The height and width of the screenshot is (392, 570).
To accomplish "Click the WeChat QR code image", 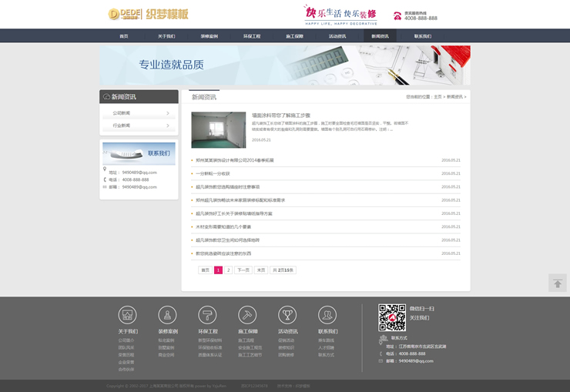I will coord(391,317).
